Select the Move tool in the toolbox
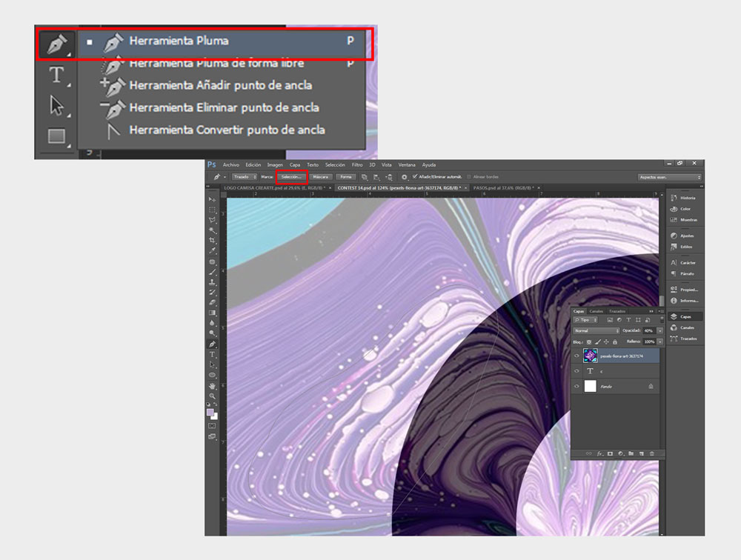This screenshot has width=741, height=560. [212, 199]
